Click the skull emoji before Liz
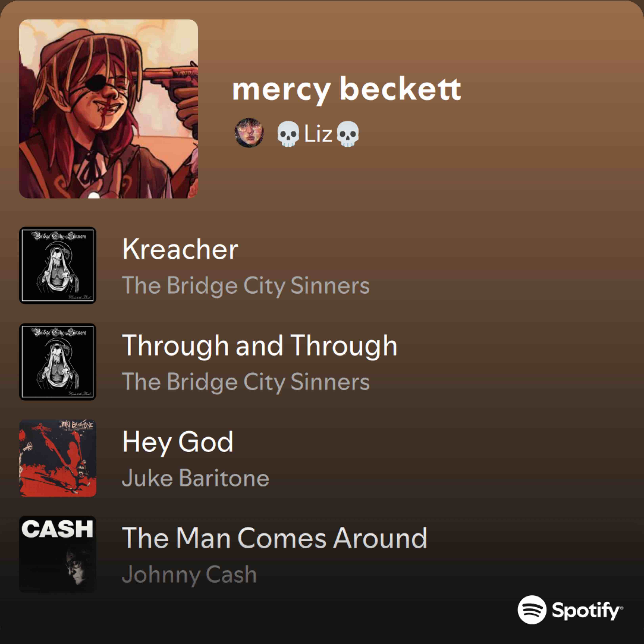The image size is (644, 644). coord(288,134)
